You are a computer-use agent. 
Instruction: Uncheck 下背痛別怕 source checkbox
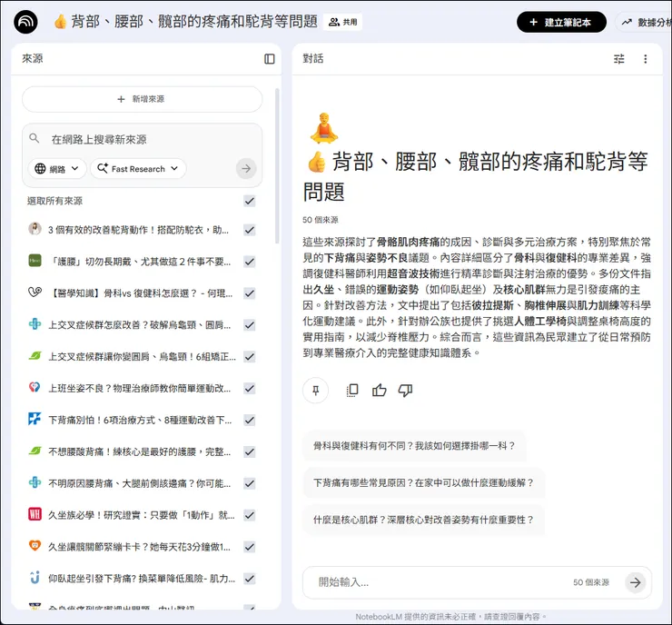(250, 421)
